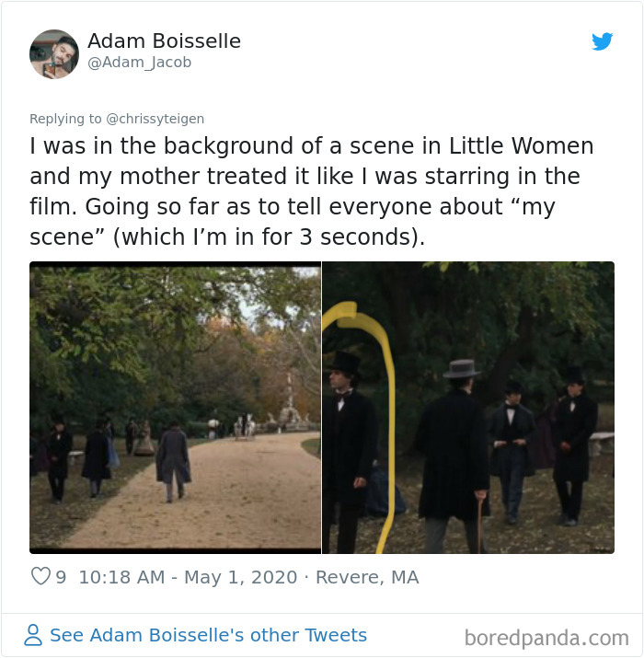Click the Replying to label
The image size is (644, 658).
point(65,119)
